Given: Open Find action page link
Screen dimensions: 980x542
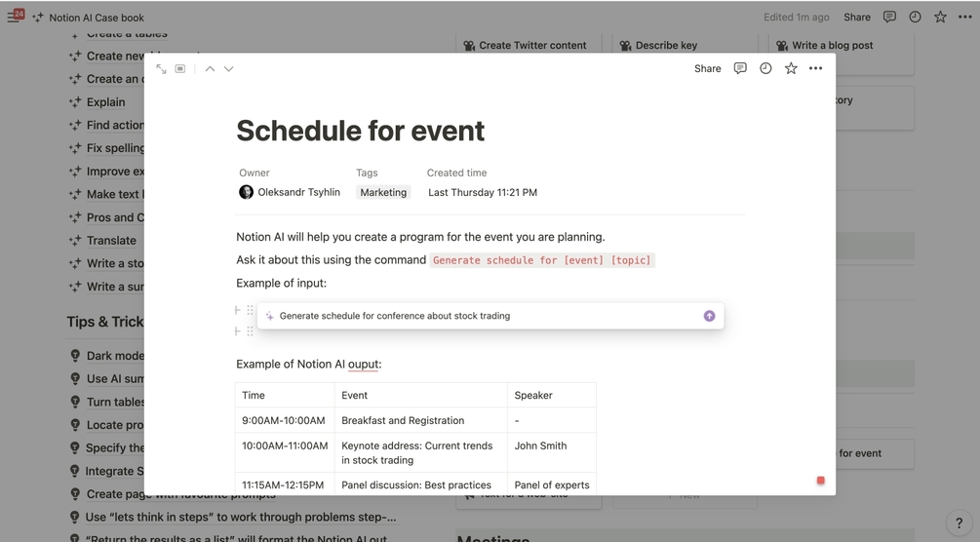Looking at the screenshot, I should pyautogui.click(x=115, y=125).
